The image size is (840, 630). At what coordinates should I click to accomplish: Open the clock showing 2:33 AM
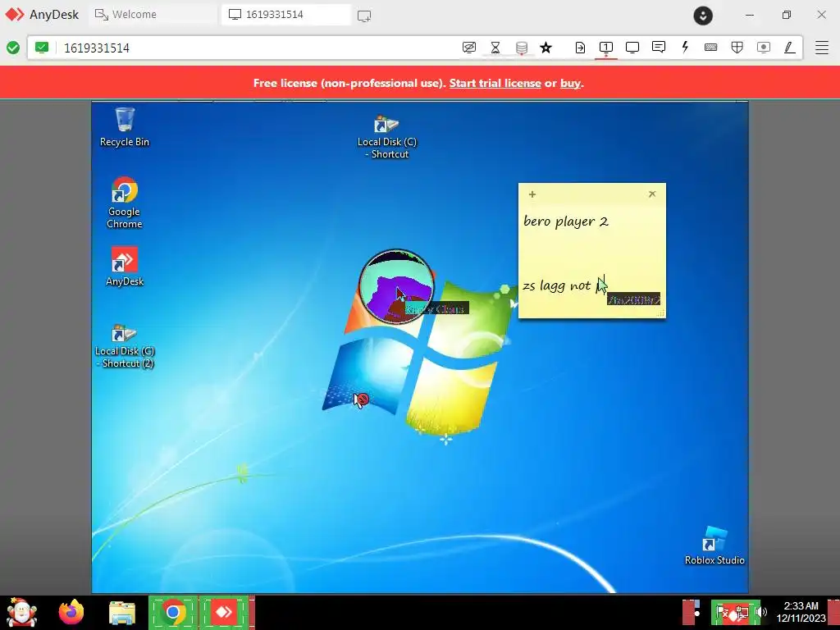click(801, 612)
